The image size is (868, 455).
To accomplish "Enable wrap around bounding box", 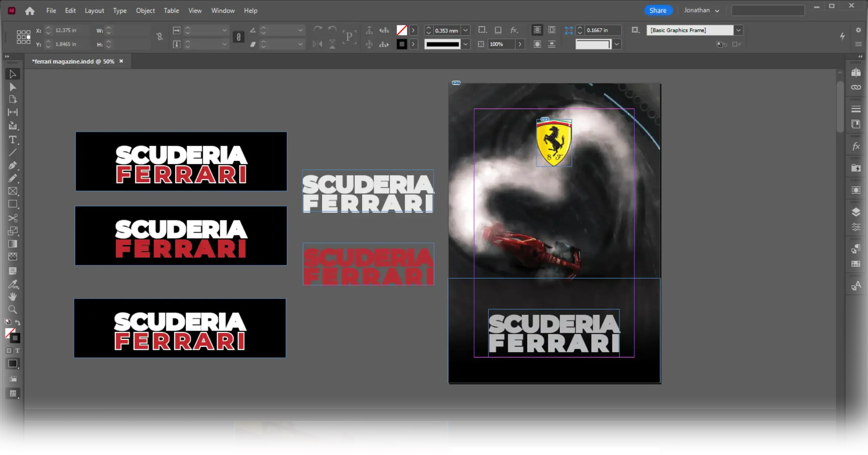I will coord(552,30).
